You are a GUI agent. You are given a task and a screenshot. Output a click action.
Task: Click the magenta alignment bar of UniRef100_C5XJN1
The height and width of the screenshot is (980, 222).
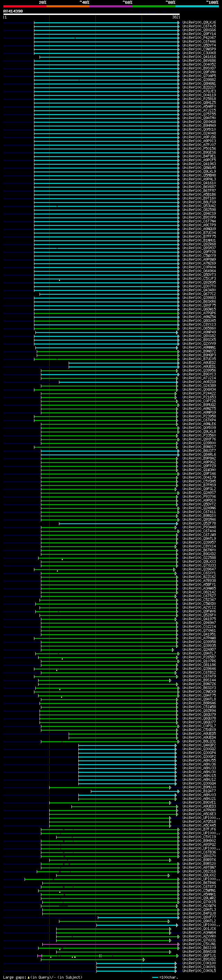[111, 944]
